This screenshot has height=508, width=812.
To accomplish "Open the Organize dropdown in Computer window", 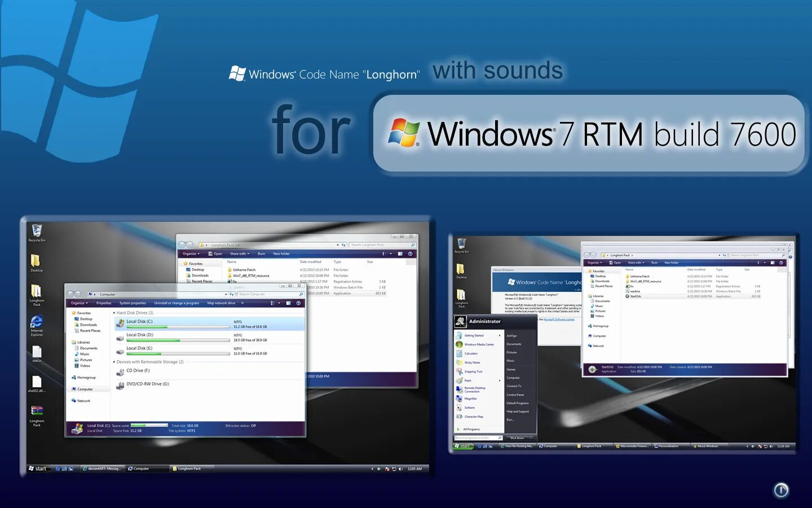I will (78, 303).
